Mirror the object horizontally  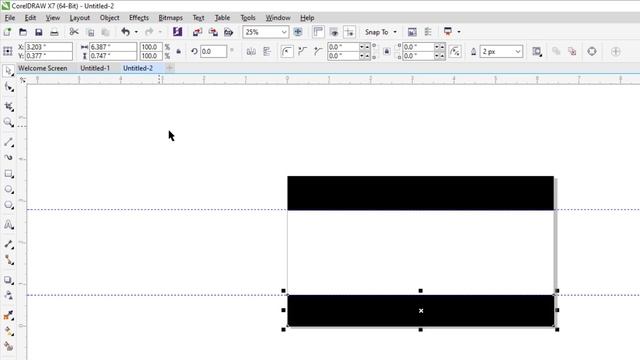[x=251, y=51]
